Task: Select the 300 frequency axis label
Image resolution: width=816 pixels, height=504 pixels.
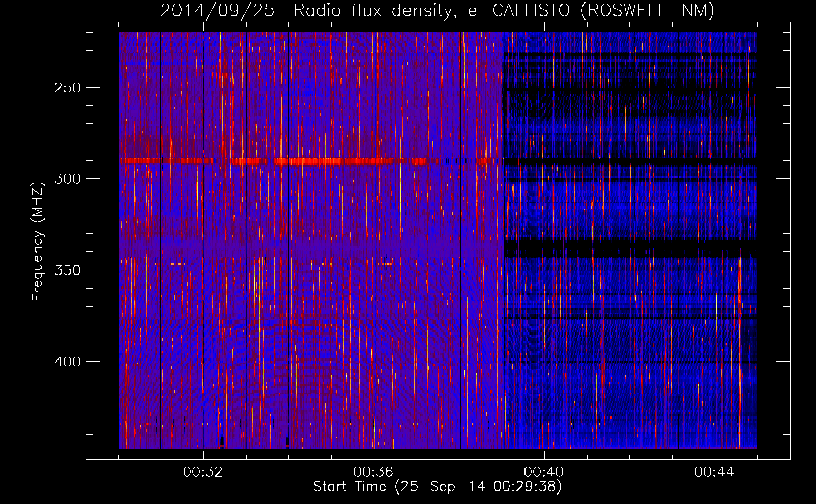Action: pyautogui.click(x=68, y=179)
